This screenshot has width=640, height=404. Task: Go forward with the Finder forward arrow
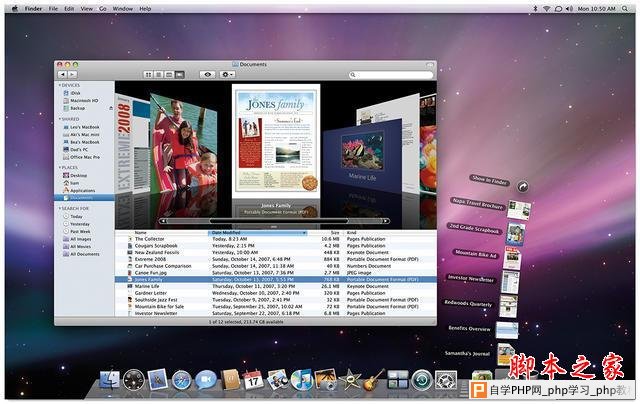point(72,74)
